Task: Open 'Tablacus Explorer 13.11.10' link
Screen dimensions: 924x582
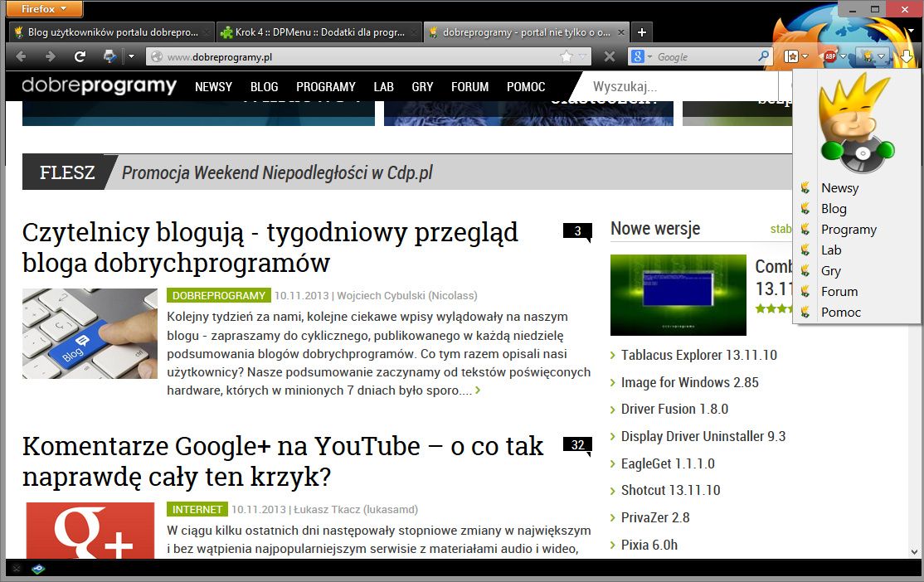Action: [699, 355]
